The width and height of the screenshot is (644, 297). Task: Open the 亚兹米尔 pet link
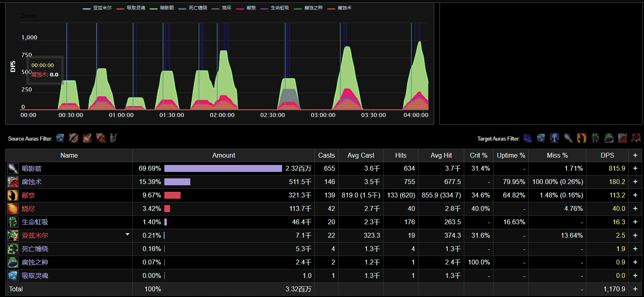(x=35, y=236)
